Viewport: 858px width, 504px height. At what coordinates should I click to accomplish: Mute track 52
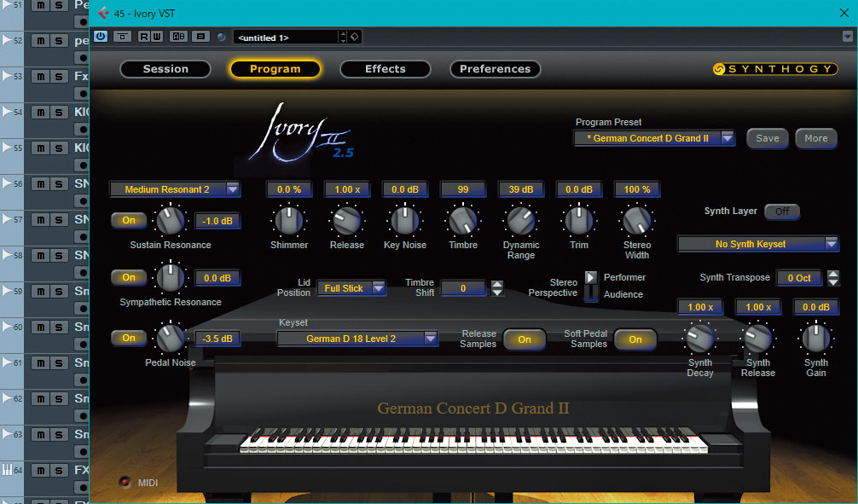coord(40,40)
